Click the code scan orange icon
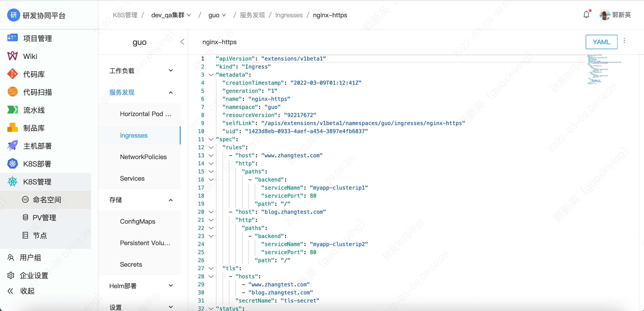Viewport: 644px width, 311px height. click(12, 92)
